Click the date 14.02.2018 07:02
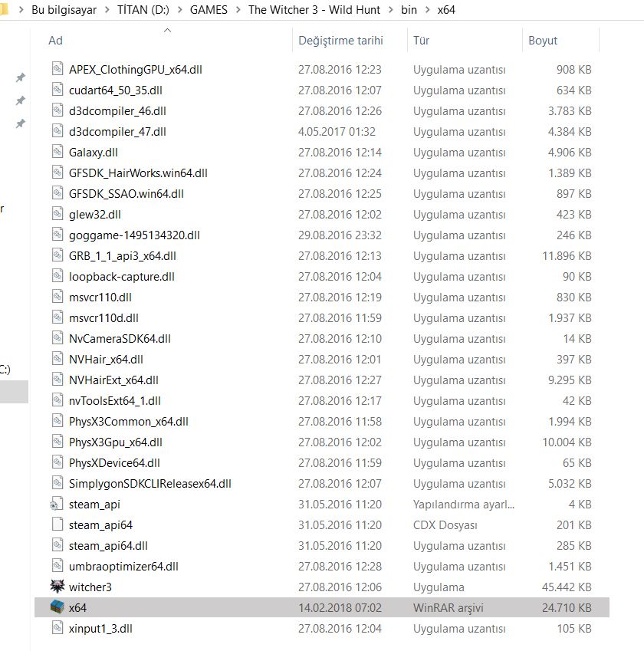This screenshot has height=651, width=644. click(340, 608)
